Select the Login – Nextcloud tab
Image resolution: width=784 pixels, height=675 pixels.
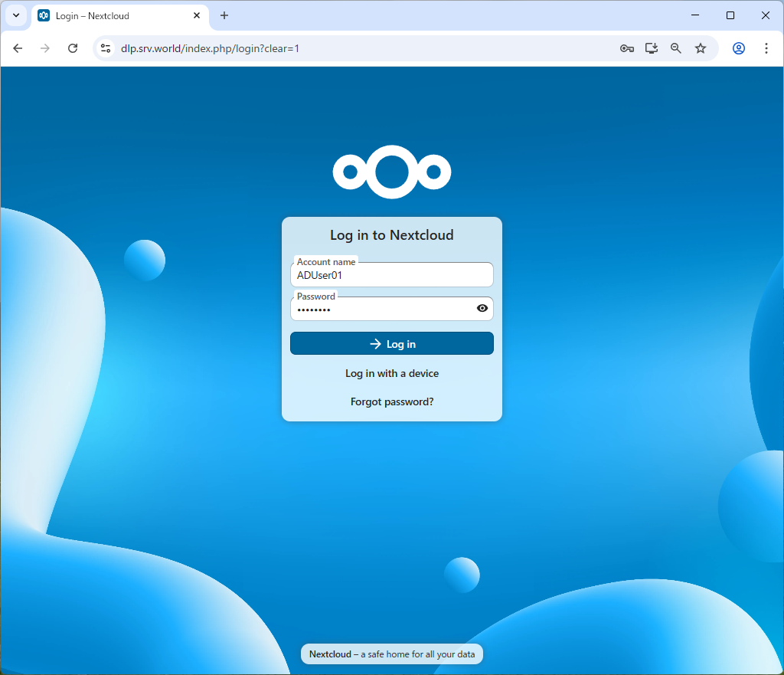tap(120, 16)
